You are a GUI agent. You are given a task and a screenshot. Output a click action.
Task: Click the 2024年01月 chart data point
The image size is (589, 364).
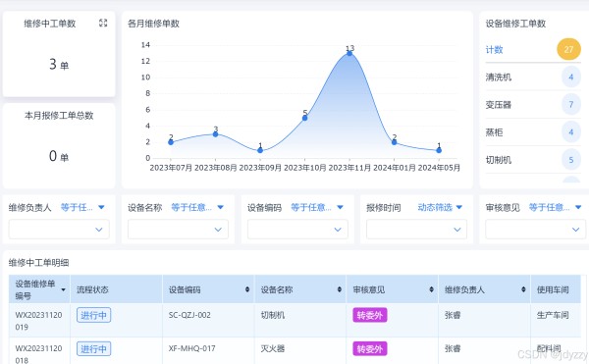tap(394, 142)
